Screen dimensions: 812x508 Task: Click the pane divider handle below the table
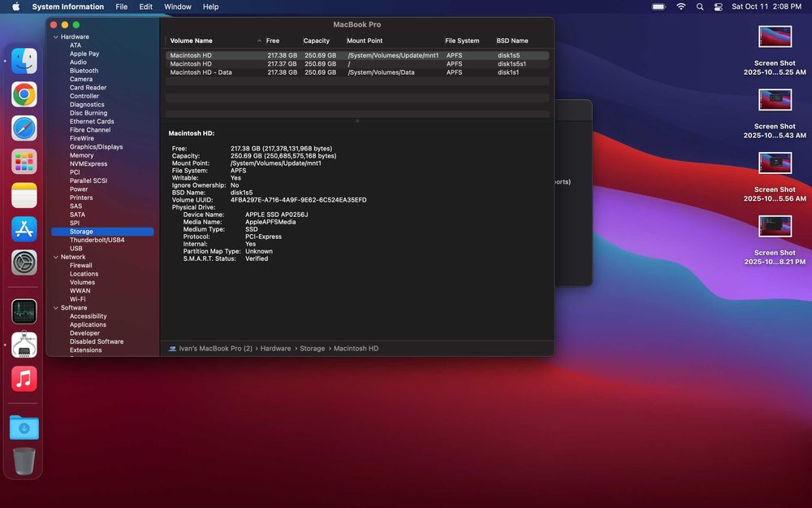click(357, 121)
